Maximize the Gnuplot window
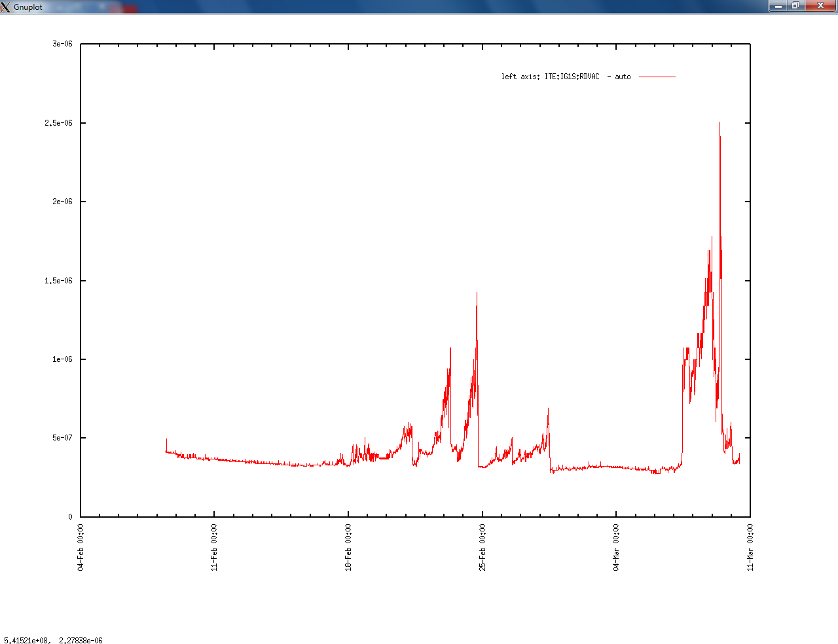 795,6
